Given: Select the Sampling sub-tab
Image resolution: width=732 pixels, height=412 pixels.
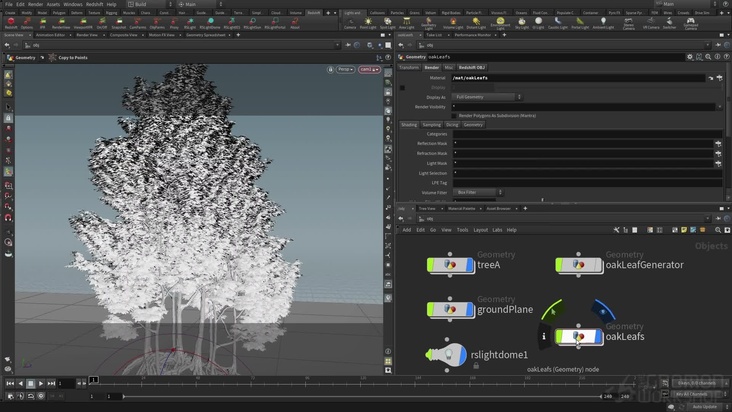Looking at the screenshot, I should [431, 125].
